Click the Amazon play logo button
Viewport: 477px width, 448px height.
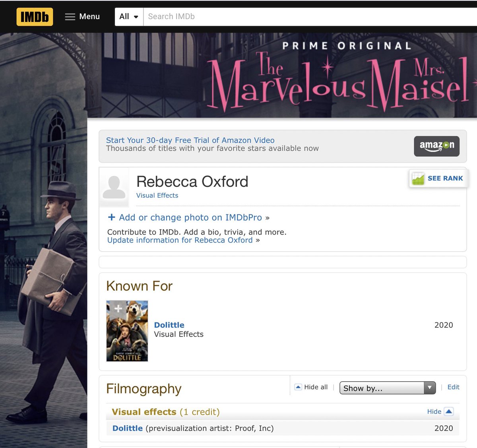click(x=436, y=146)
